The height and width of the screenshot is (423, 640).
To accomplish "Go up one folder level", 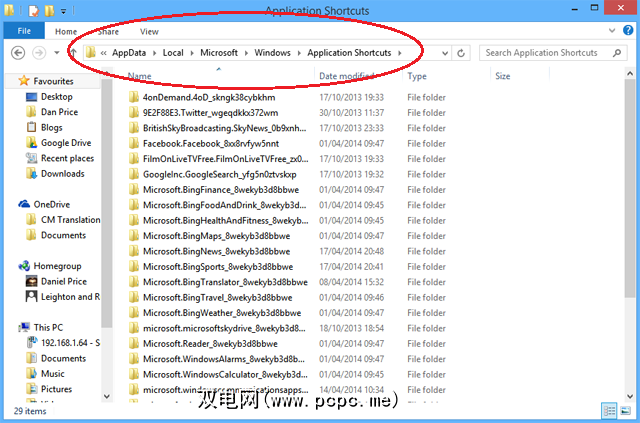I will [x=73, y=53].
